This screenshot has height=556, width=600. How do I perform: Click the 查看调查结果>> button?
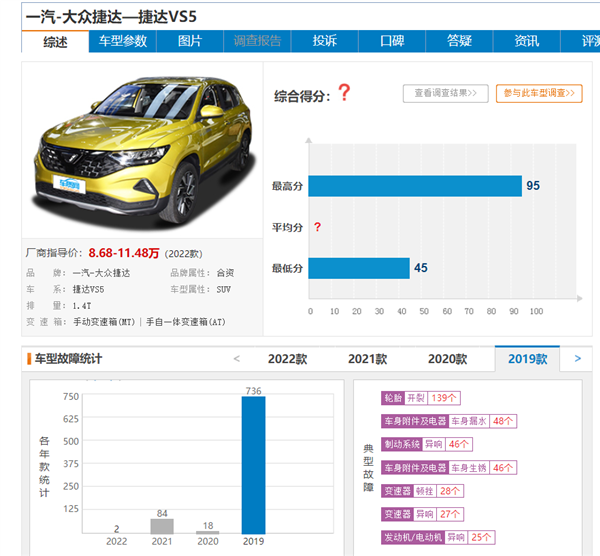(446, 93)
